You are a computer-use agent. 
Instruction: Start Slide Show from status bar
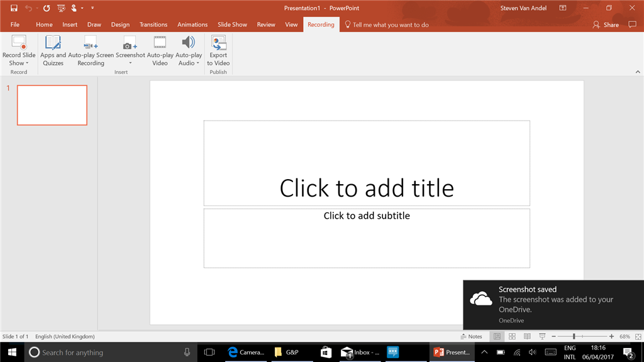click(542, 337)
